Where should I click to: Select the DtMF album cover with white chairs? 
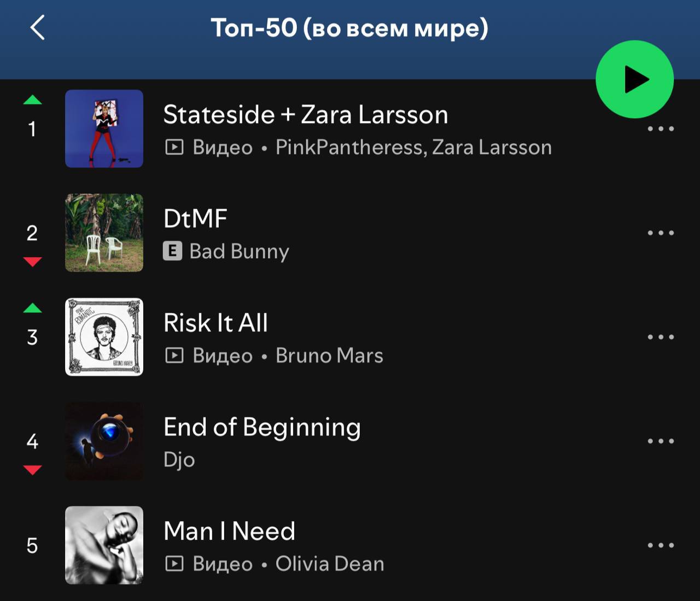point(104,232)
